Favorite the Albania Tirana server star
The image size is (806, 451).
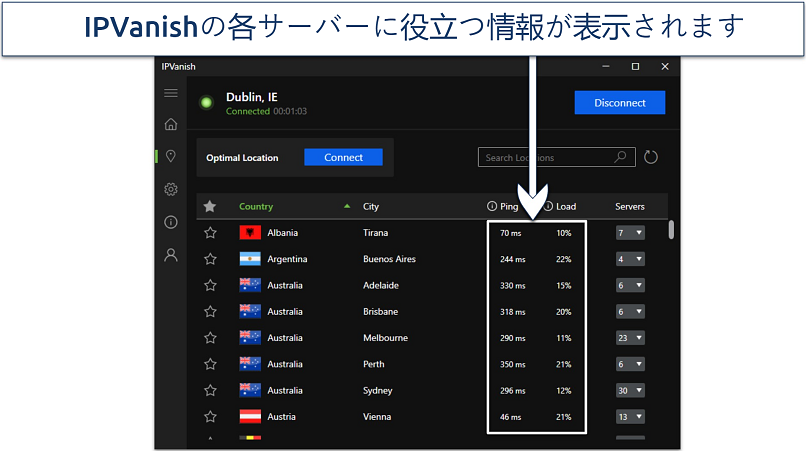pyautogui.click(x=210, y=233)
